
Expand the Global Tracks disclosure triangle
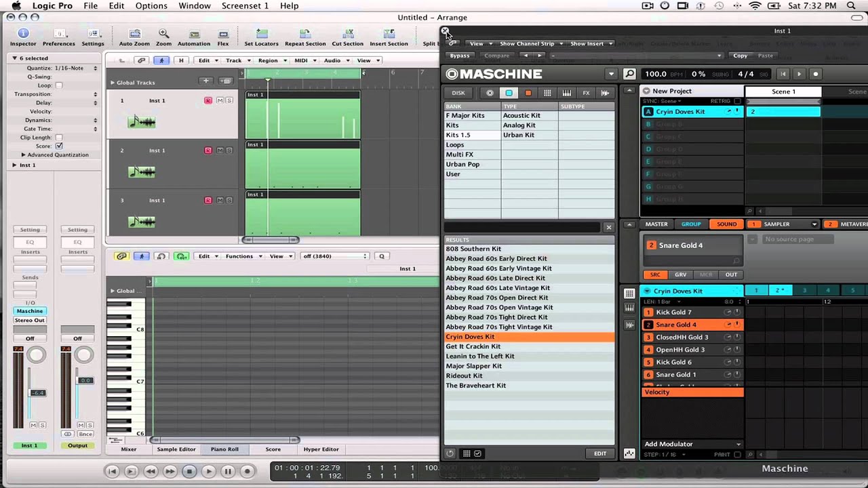[x=113, y=83]
